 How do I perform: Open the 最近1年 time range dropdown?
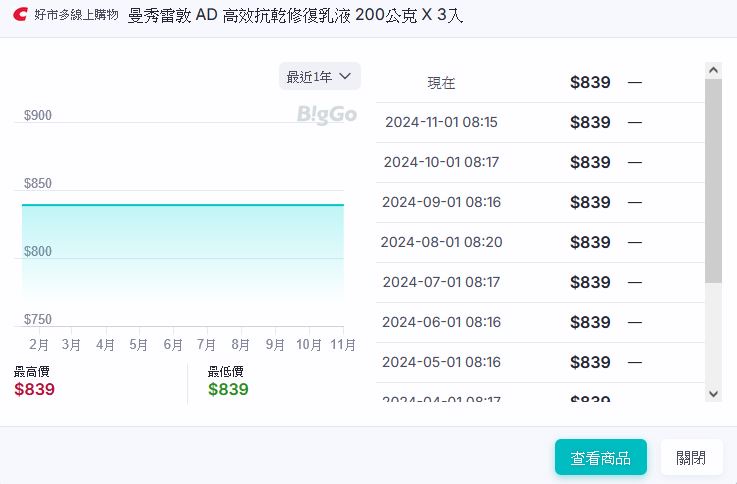pyautogui.click(x=319, y=76)
